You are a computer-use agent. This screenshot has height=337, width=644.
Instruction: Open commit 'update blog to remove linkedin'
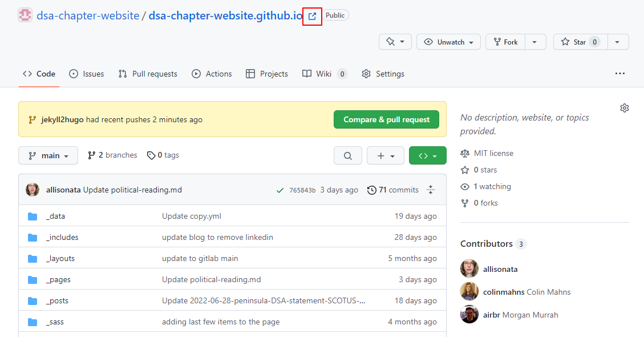click(217, 238)
